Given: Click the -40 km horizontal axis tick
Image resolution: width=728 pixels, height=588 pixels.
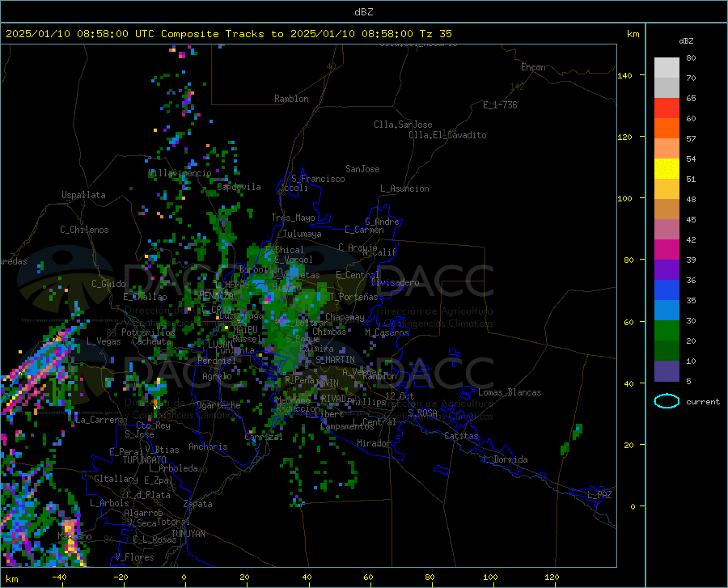Looking at the screenshot, I should (x=59, y=577).
